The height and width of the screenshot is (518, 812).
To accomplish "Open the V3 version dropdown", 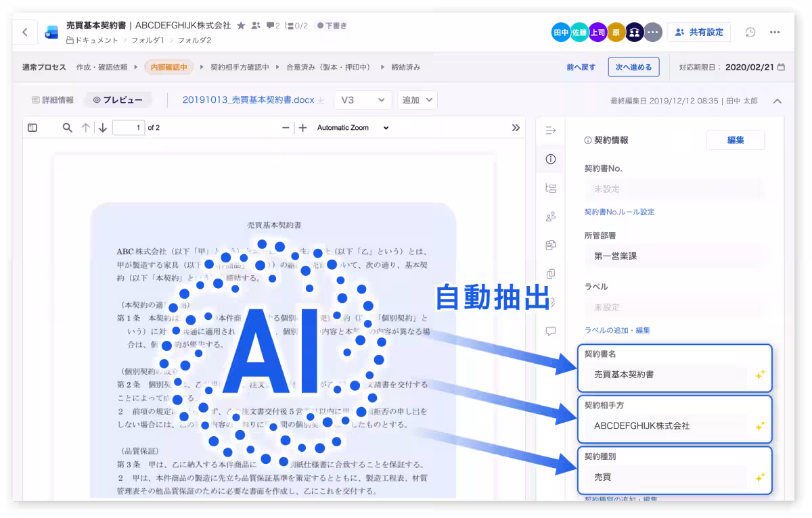I will pyautogui.click(x=363, y=99).
